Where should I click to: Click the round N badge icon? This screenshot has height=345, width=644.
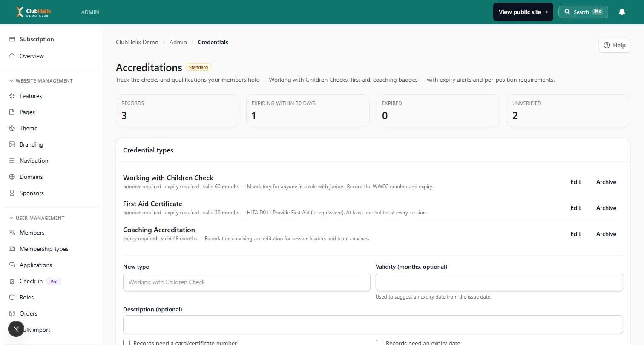click(16, 329)
